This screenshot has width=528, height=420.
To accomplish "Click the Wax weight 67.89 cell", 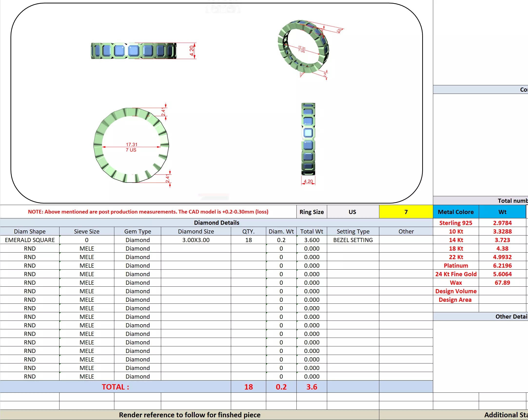I will click(502, 283).
